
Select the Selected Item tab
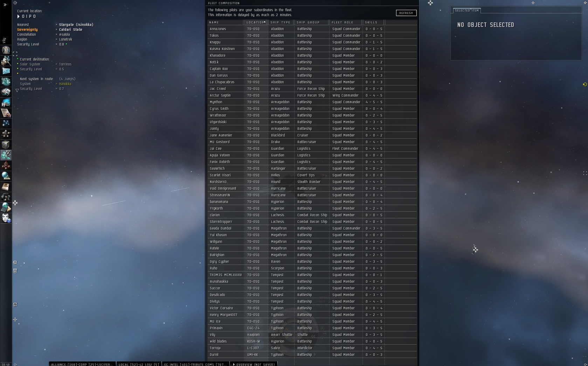coord(466,10)
